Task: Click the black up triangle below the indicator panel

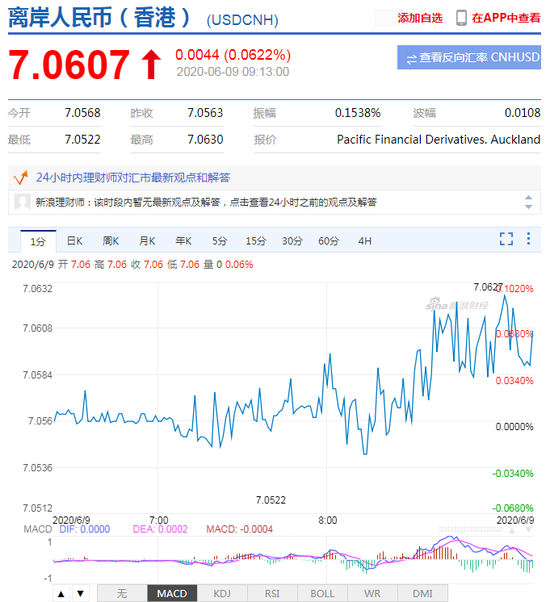Action: tap(61, 594)
